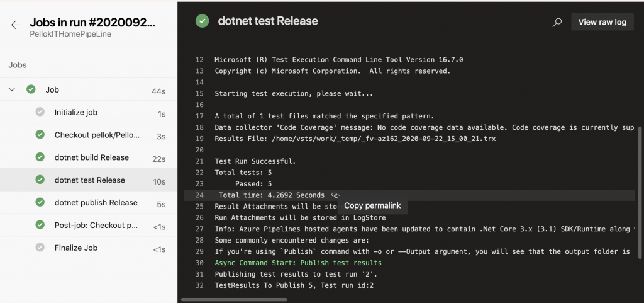Click the green success icon beside Job
Image resolution: width=644 pixels, height=303 pixels.
coord(31,89)
